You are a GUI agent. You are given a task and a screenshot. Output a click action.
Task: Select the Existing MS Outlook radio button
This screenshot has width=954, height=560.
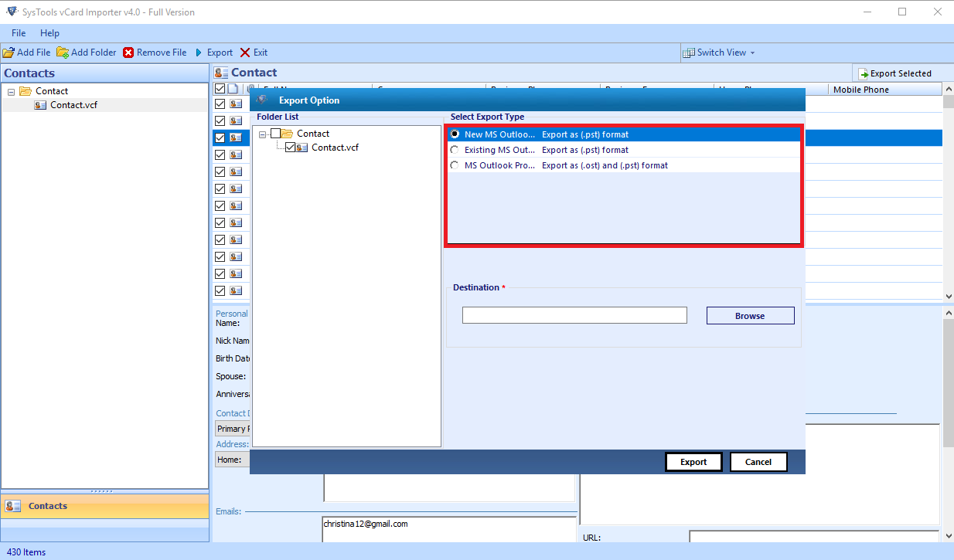click(455, 150)
